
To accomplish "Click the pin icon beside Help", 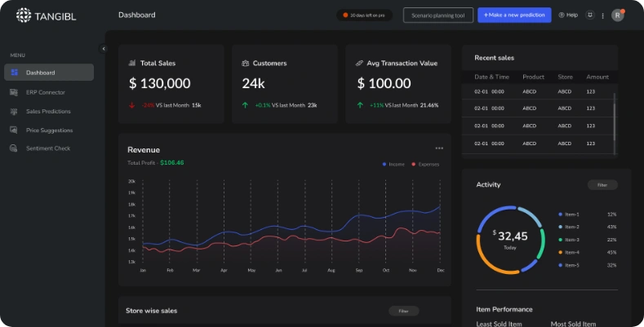I will click(589, 15).
